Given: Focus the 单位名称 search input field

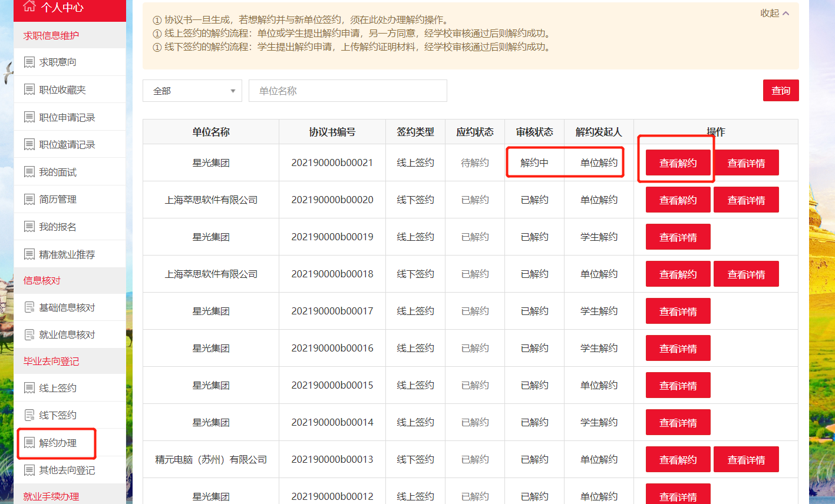Looking at the screenshot, I should point(348,91).
